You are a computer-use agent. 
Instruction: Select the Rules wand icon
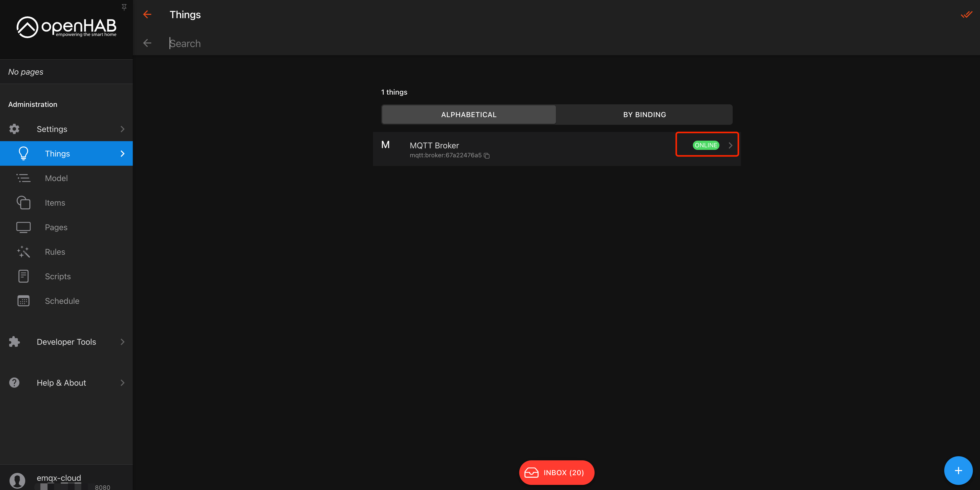[24, 252]
